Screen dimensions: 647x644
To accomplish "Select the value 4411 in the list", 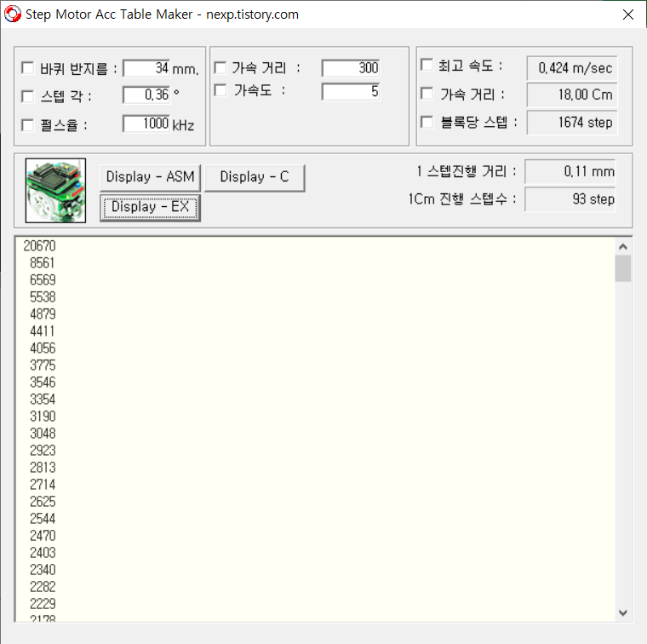I will point(42,331).
